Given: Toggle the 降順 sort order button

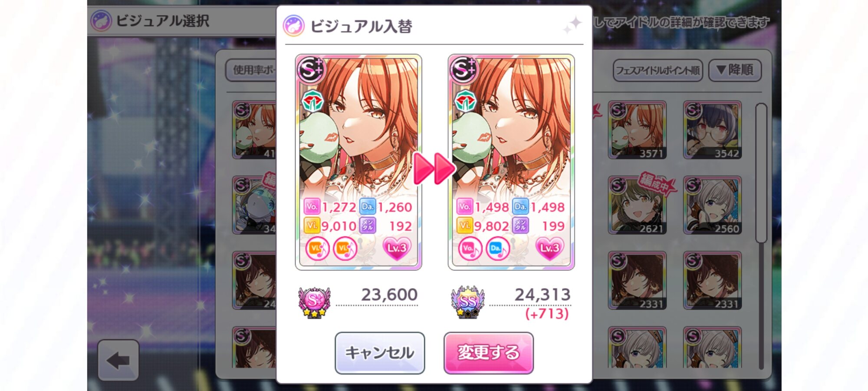Looking at the screenshot, I should (735, 70).
